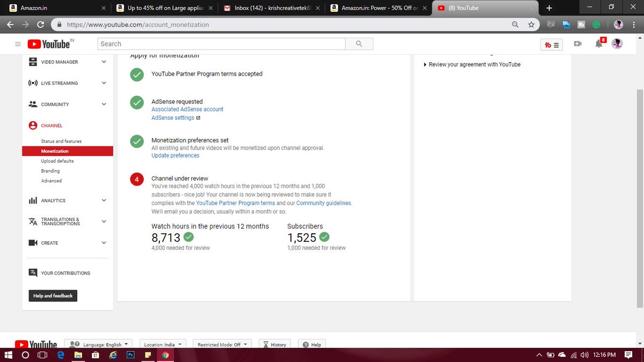Open the YouTube hamburger guide menu
This screenshot has height=362, width=644.
click(18, 44)
